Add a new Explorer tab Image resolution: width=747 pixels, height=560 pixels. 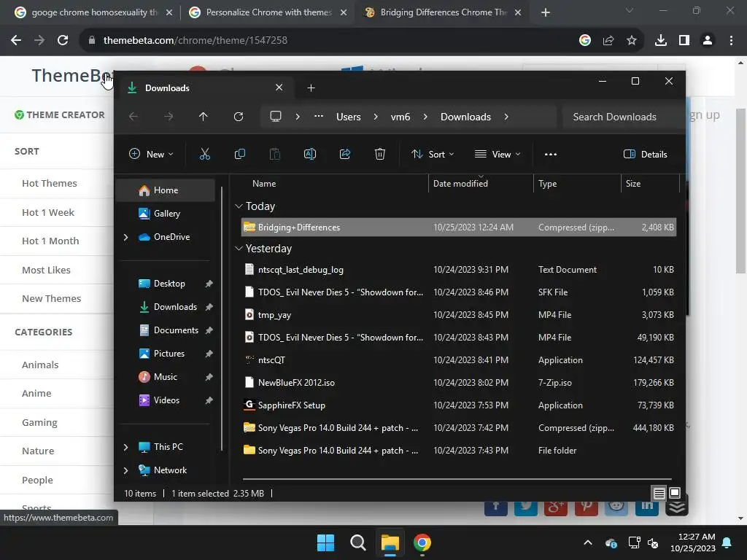[x=311, y=87]
